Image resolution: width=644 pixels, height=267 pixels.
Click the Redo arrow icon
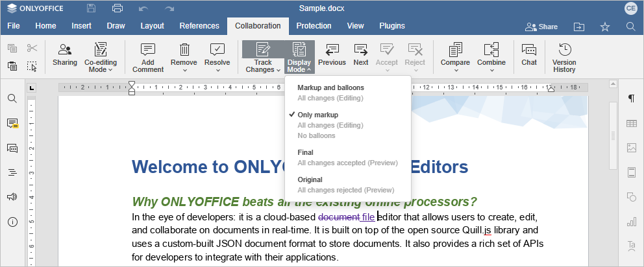pyautogui.click(x=169, y=8)
